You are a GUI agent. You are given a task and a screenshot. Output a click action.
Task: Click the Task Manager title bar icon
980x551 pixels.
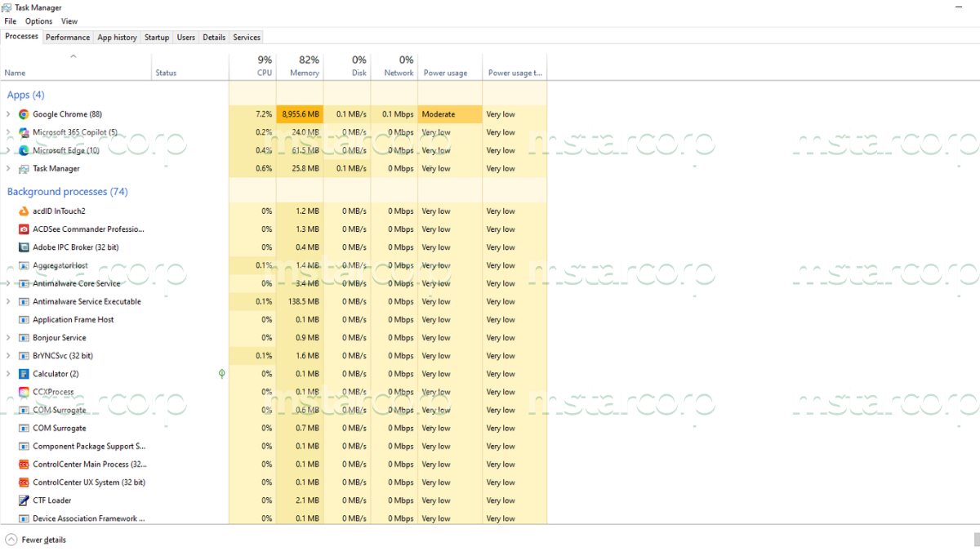[7, 7]
